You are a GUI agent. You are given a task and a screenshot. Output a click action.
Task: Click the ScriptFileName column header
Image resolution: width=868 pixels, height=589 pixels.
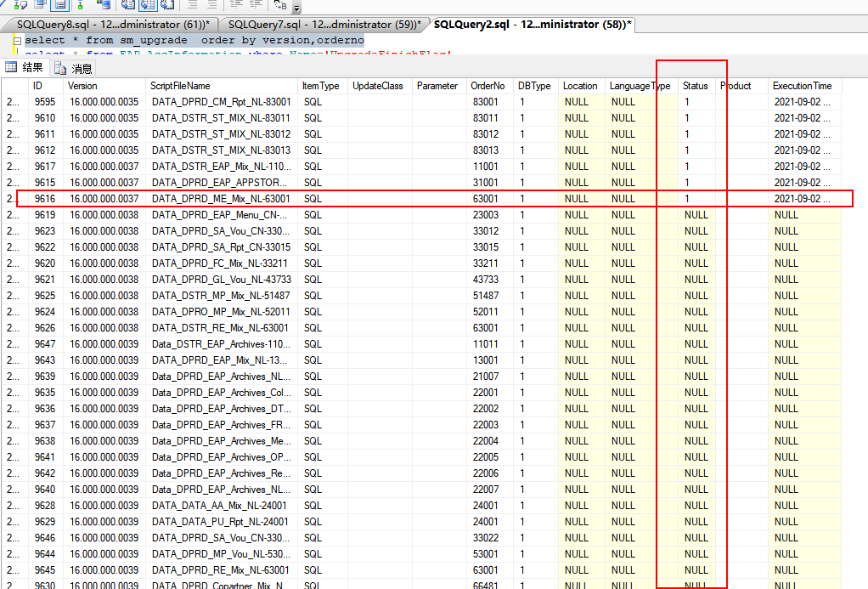[x=222, y=86]
